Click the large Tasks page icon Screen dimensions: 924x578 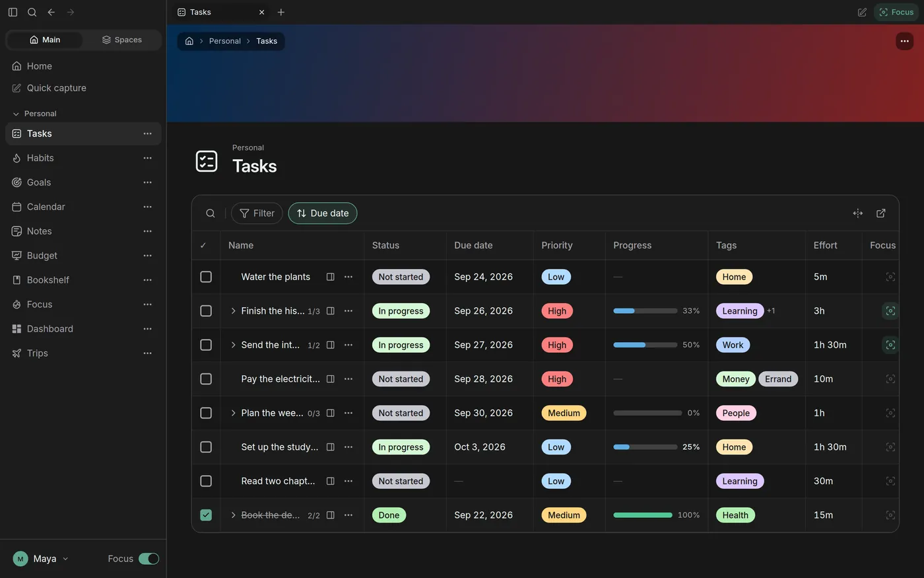[x=207, y=161]
